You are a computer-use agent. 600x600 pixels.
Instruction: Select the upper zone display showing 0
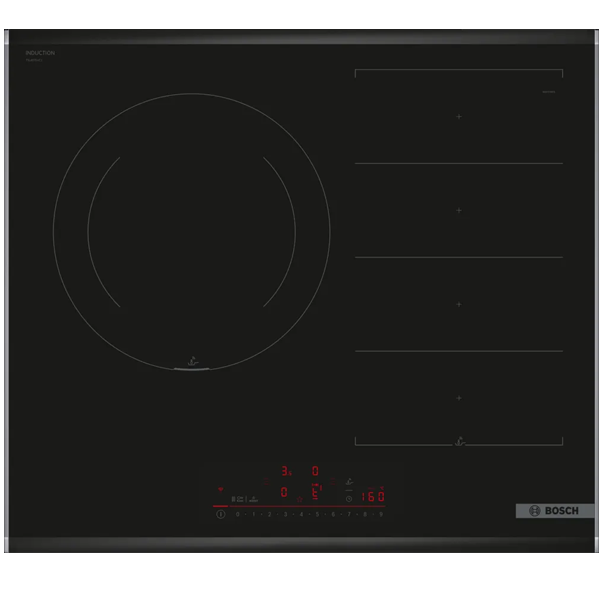coord(315,471)
